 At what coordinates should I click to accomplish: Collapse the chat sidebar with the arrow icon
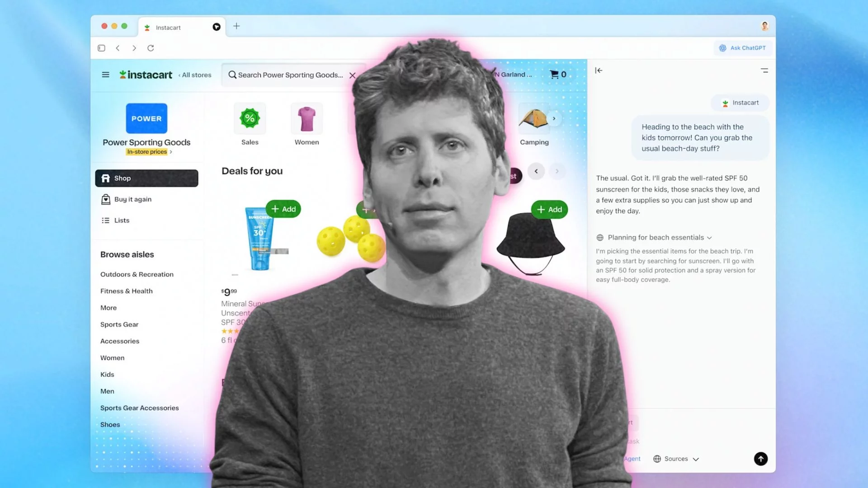coord(598,70)
